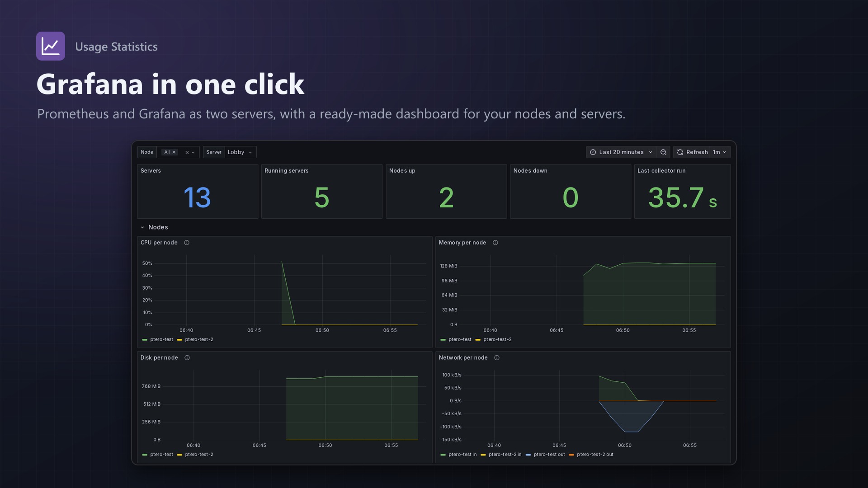
Task: Click the green ptero-test color swatch in Disk legend
Action: click(145, 455)
